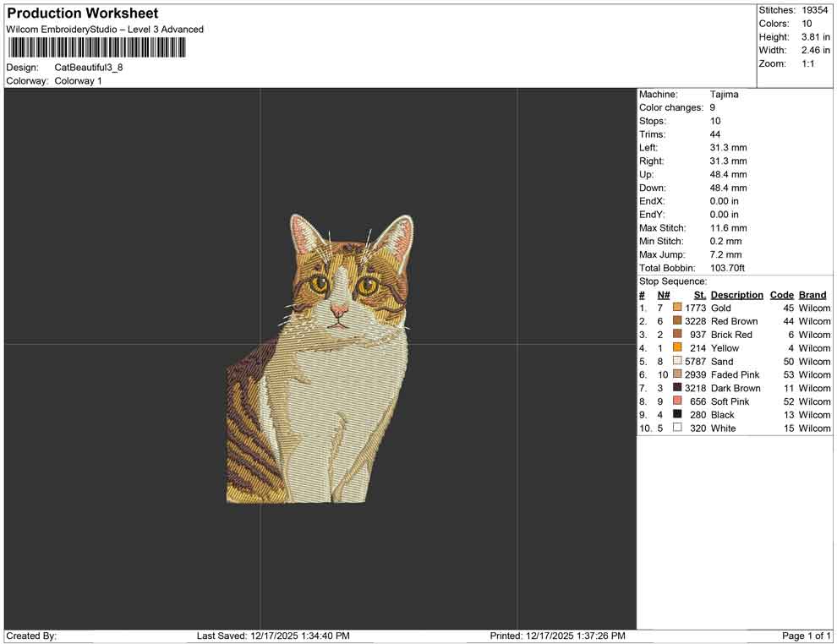Click the Faded Pink description text
This screenshot has height=644, width=837.
click(x=735, y=374)
